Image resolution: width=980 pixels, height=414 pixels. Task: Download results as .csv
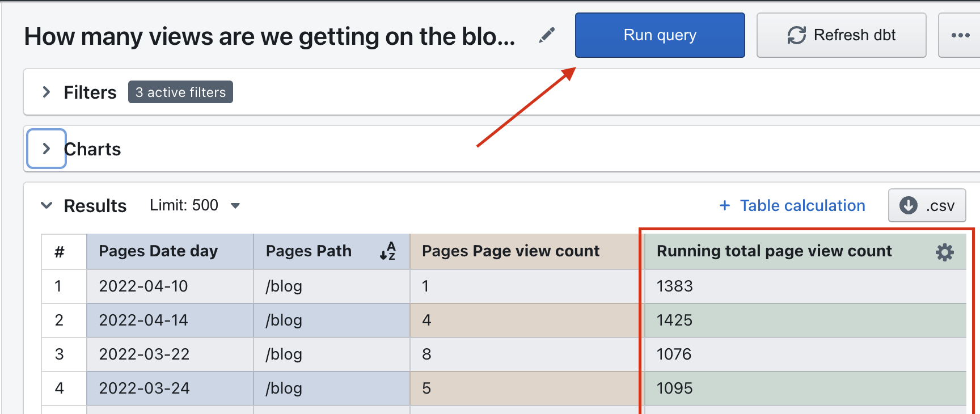tap(927, 205)
